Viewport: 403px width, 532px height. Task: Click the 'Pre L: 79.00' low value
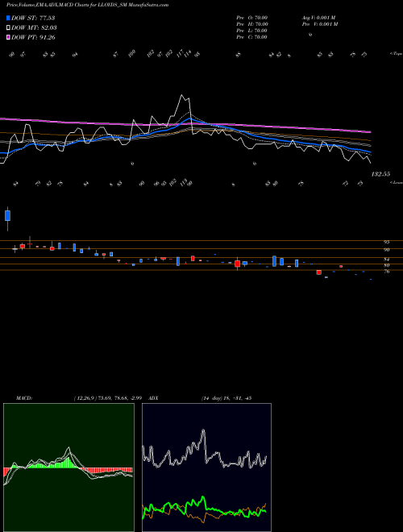pos(252,31)
